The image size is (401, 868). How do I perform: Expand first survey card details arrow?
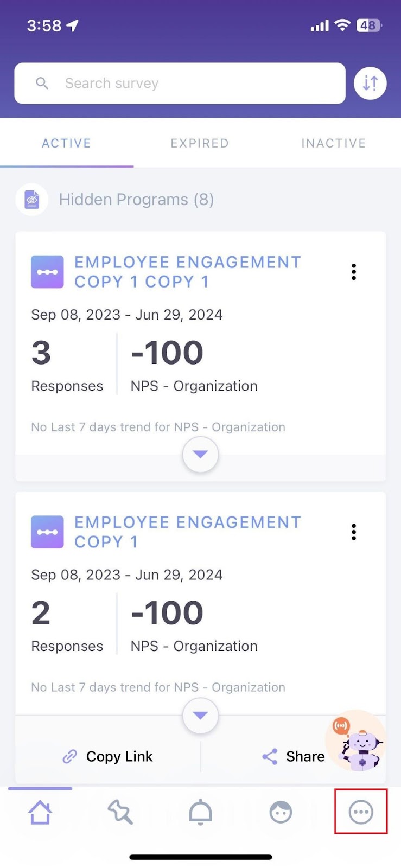tap(200, 455)
